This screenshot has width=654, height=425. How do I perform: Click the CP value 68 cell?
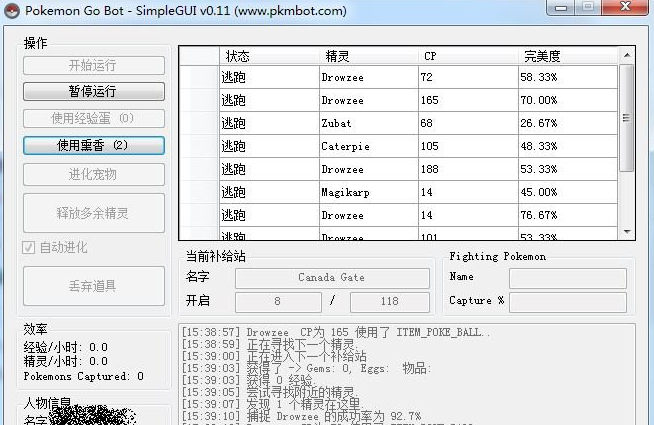468,123
